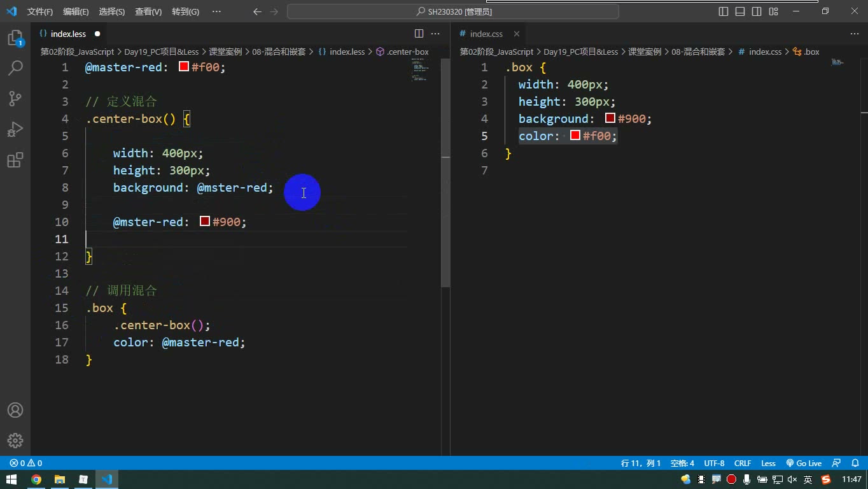The image size is (868, 489).
Task: Open more actions for left editor group
Action: 435,34
